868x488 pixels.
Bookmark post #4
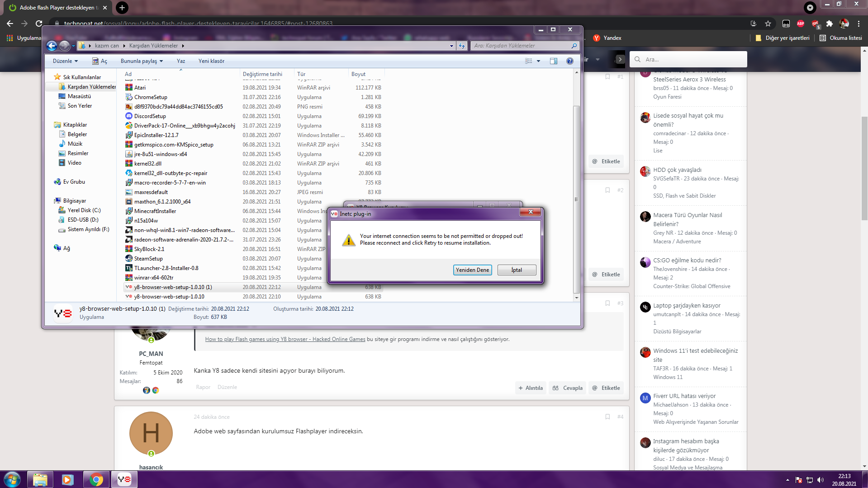click(x=607, y=417)
